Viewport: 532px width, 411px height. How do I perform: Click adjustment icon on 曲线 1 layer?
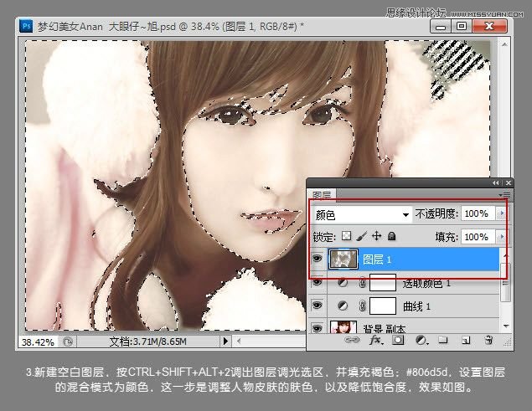pos(343,306)
